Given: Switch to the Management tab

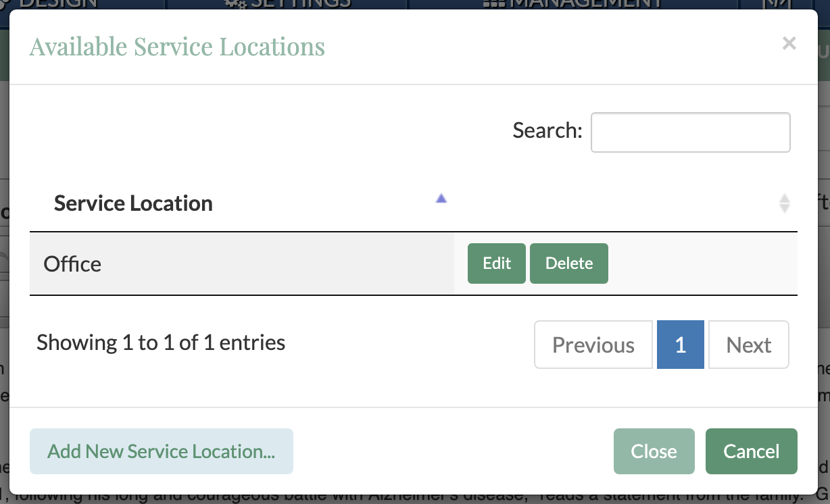Looking at the screenshot, I should coord(573,4).
